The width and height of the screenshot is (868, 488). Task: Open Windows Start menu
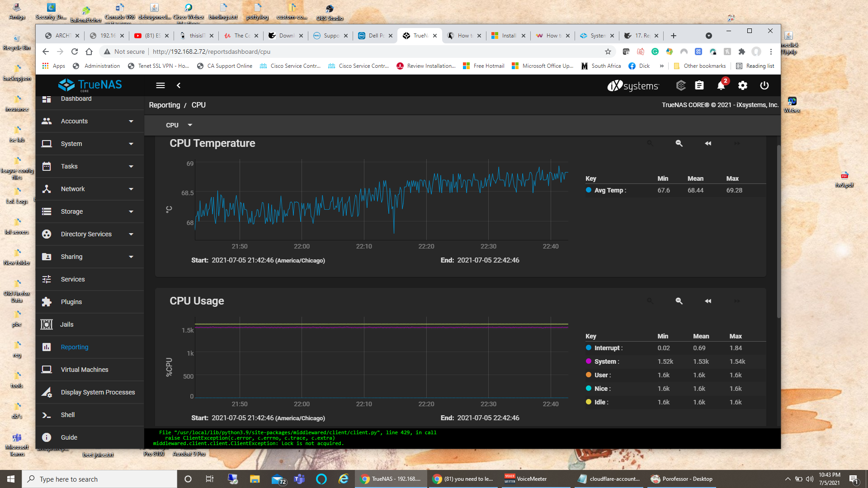[x=11, y=479]
